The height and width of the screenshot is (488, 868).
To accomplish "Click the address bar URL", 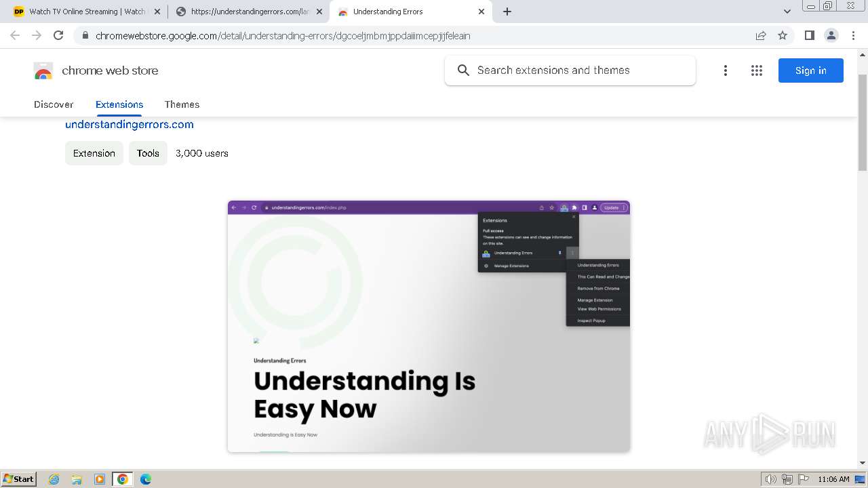I will tap(283, 35).
